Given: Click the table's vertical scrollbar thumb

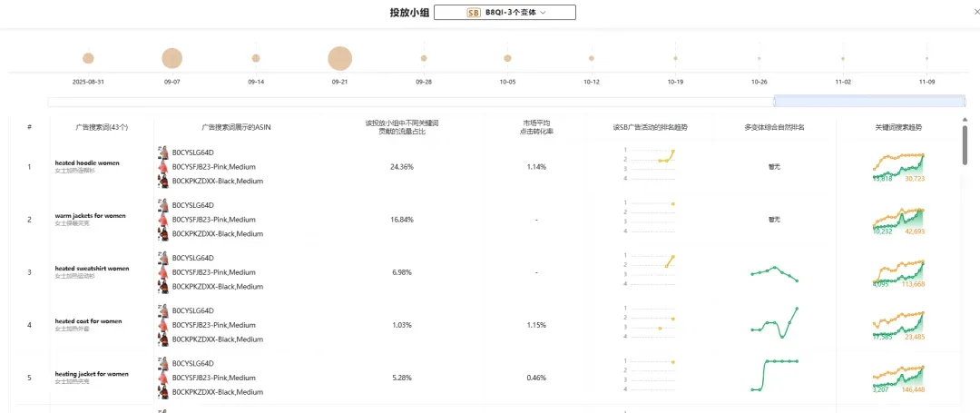Looking at the screenshot, I should 965,145.
